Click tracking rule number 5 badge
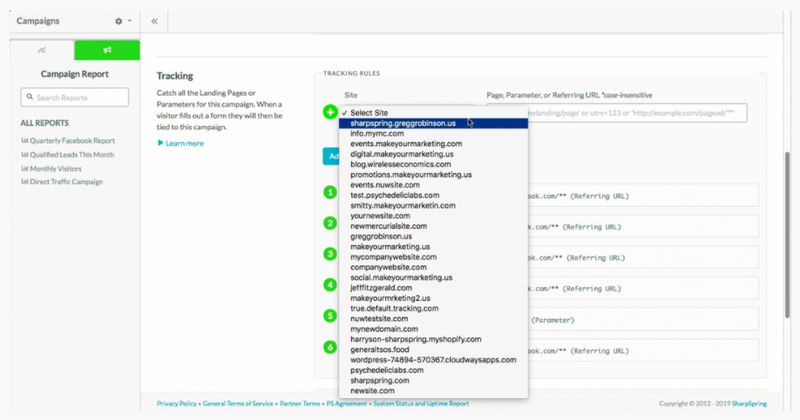Image resolution: width=800 pixels, height=420 pixels. pos(330,316)
